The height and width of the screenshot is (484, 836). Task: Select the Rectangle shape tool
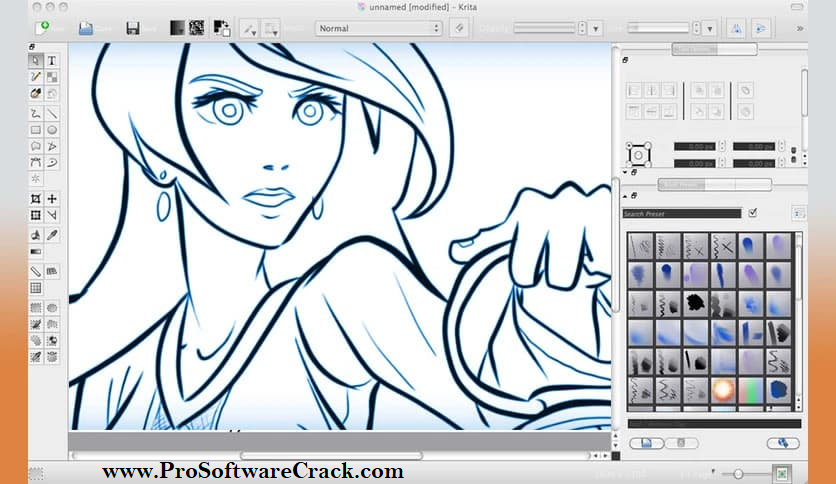tap(36, 130)
